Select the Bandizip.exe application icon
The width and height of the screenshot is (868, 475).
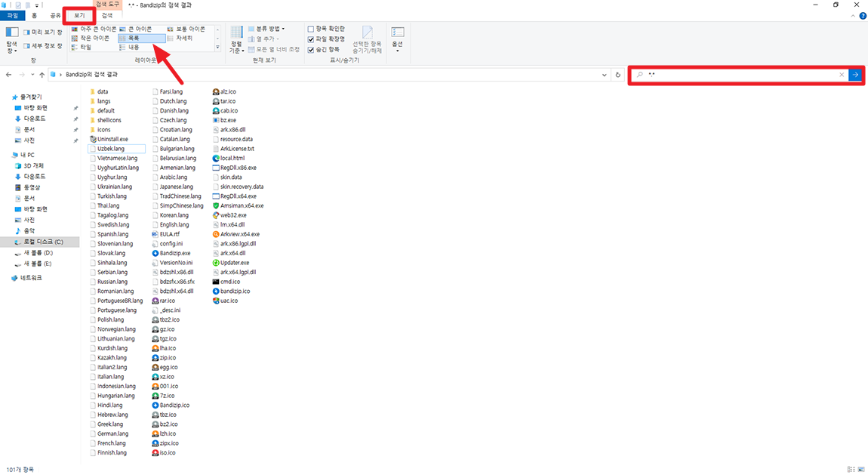click(x=155, y=253)
